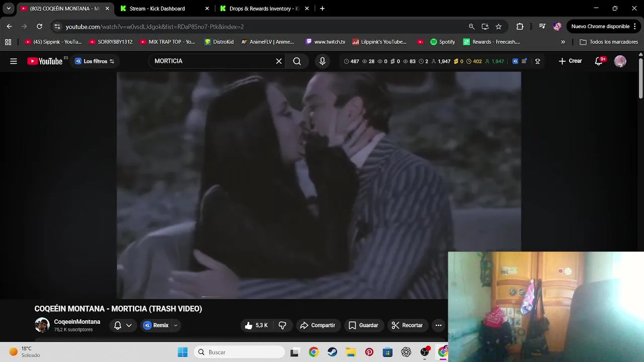Open the MIX TRAP TOP bookmark
The image size is (644, 362).
pos(168,42)
